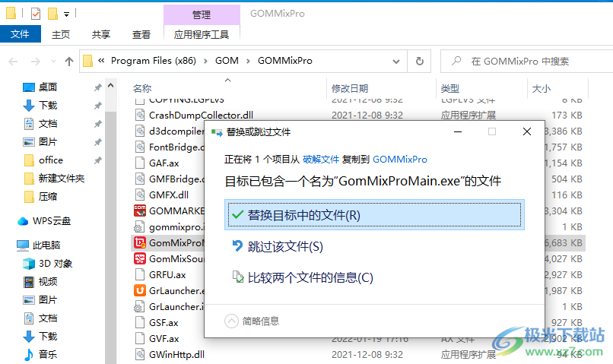613x364 pixels.
Task: Open 视频 under This PC
Action: click(48, 282)
